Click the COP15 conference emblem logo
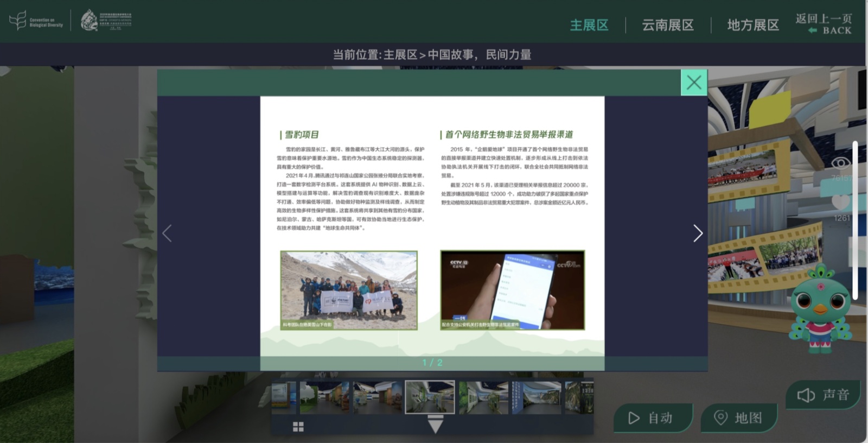 pos(106,21)
